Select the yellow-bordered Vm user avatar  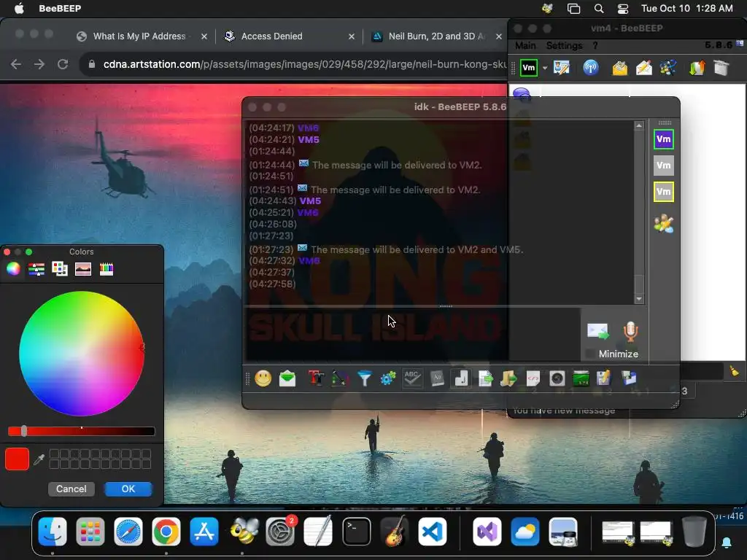click(664, 192)
